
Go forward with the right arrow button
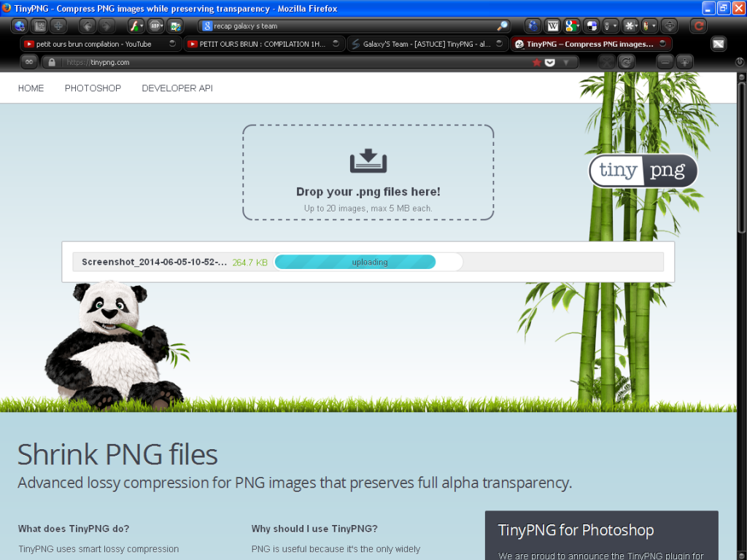[107, 26]
